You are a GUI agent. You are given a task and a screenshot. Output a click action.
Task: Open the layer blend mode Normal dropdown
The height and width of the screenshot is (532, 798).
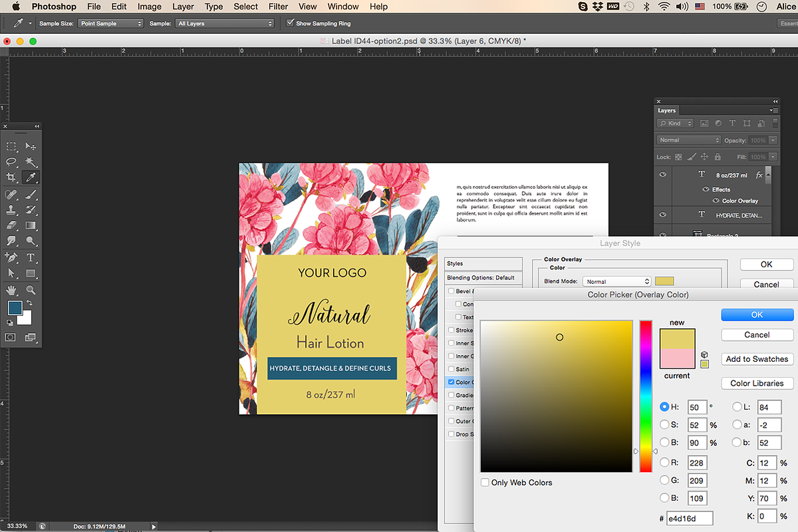689,140
